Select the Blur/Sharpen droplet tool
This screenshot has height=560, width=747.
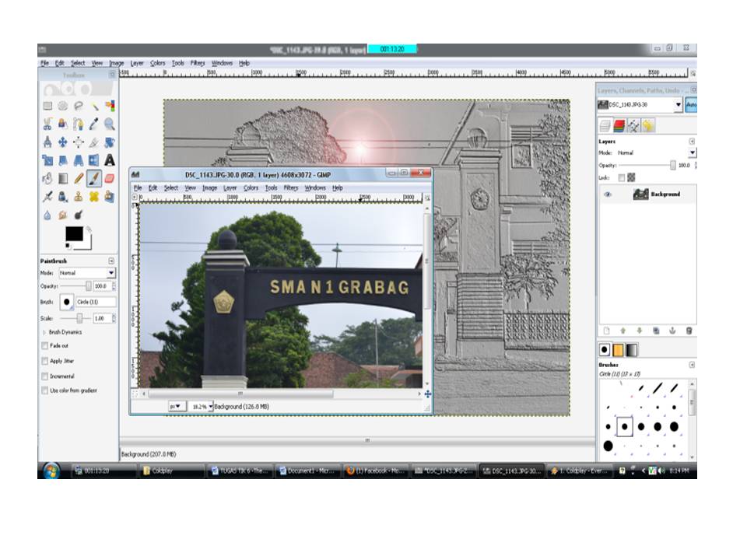(47, 215)
